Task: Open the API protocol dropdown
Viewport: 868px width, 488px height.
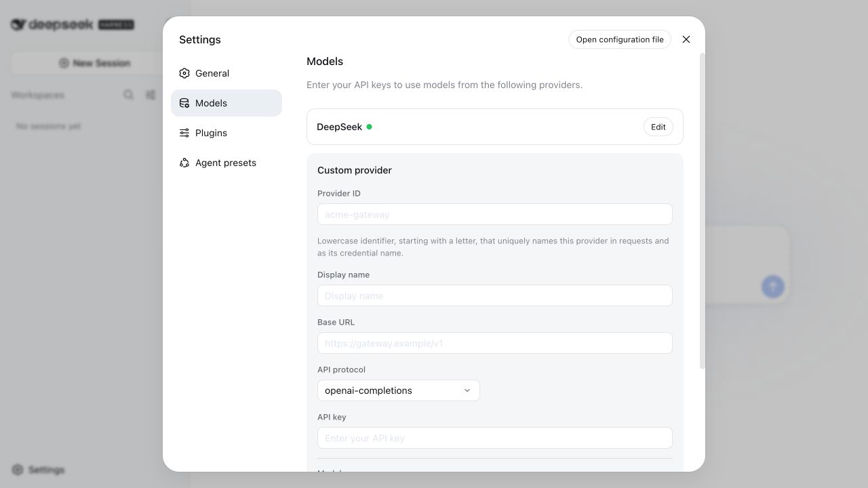Action: pos(399,390)
